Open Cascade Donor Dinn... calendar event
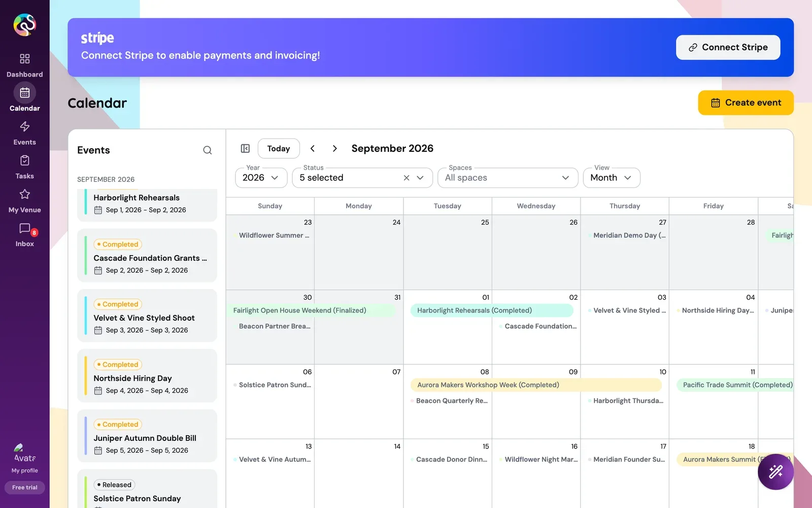This screenshot has height=508, width=812. point(449,459)
